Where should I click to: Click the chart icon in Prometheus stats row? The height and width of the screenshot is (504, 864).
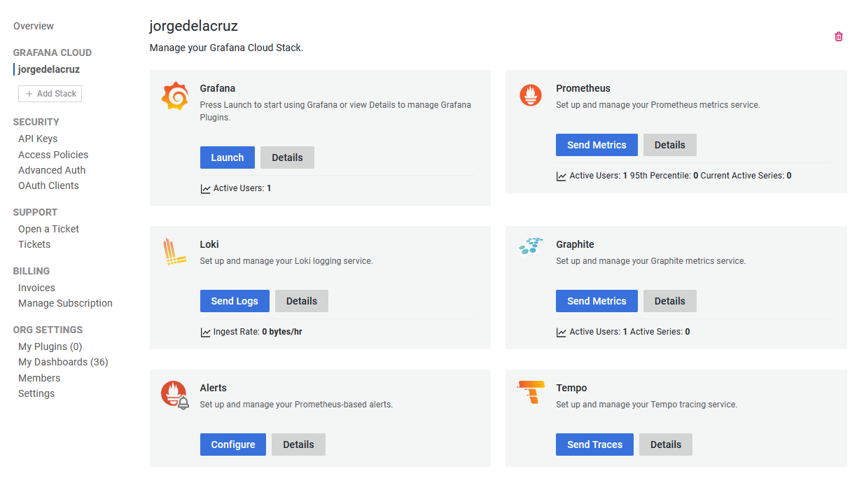tap(562, 176)
